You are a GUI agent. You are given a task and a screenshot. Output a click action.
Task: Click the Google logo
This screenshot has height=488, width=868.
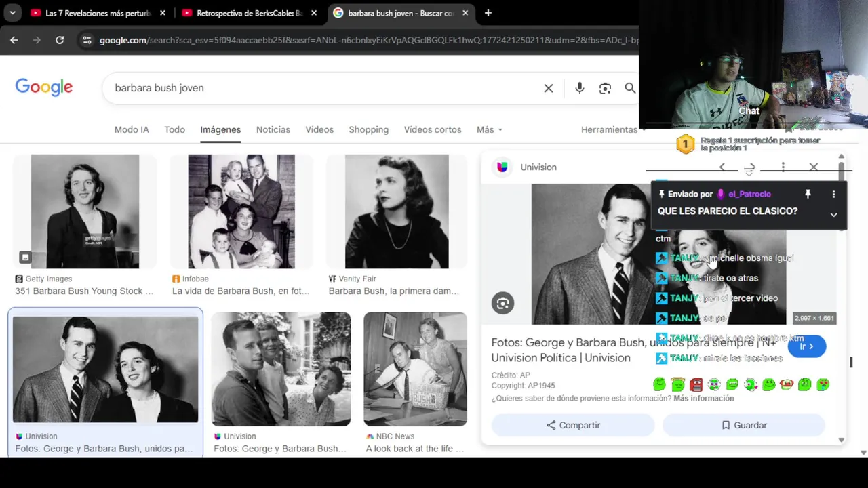pyautogui.click(x=44, y=87)
